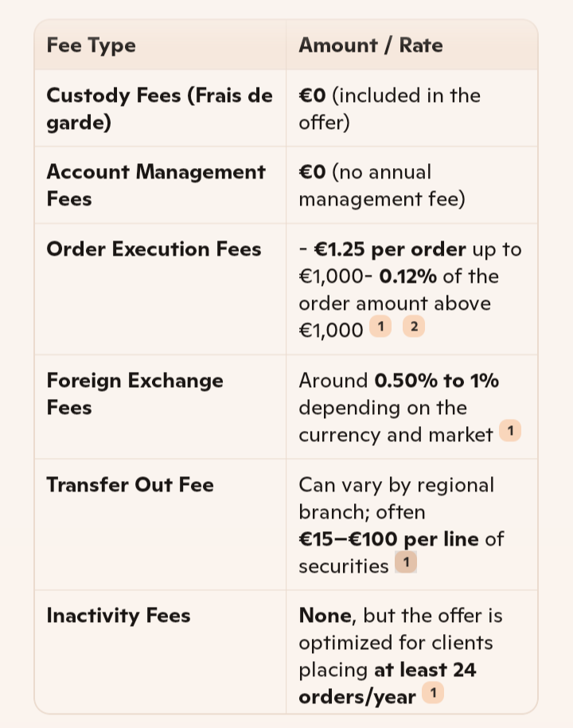Click the "Order Execution Fees" row label
Screen dimensions: 573x728
[x=154, y=249]
